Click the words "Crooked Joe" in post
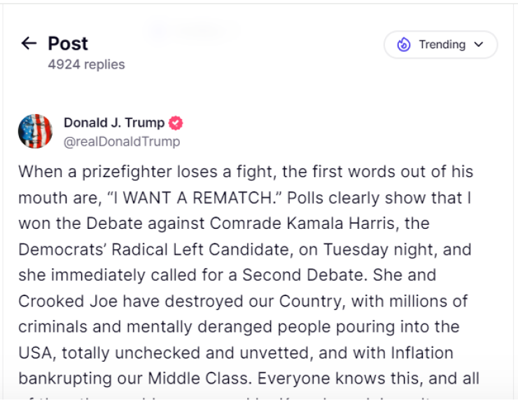 pyautogui.click(x=61, y=301)
